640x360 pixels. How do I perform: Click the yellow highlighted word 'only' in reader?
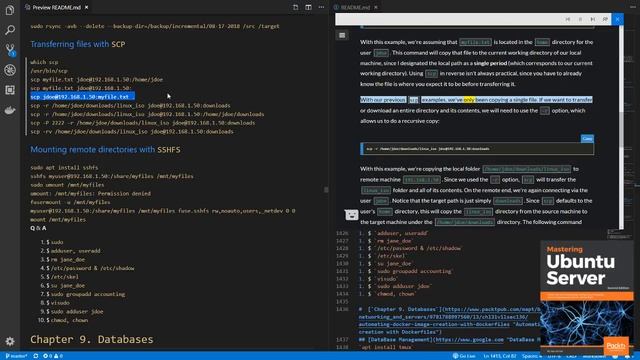[469, 100]
